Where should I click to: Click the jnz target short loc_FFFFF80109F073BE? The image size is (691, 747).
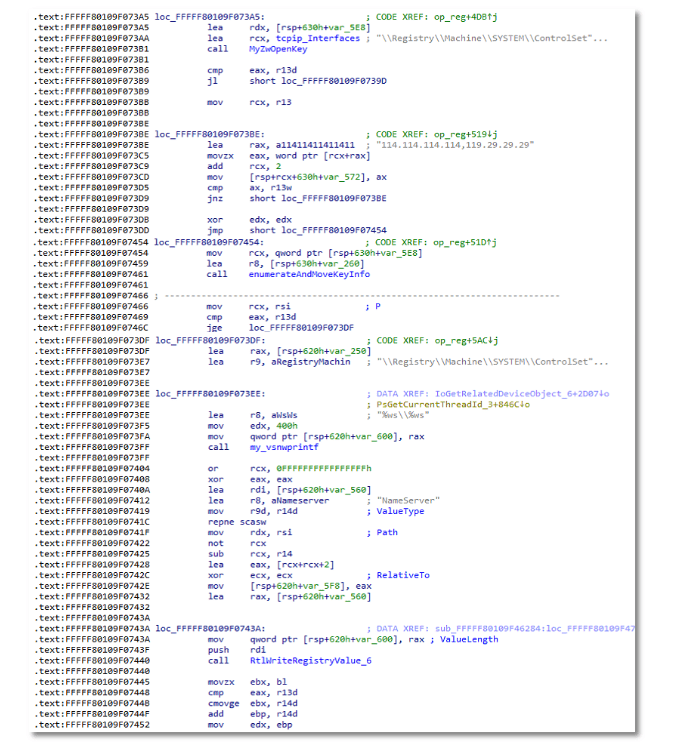[x=318, y=199]
